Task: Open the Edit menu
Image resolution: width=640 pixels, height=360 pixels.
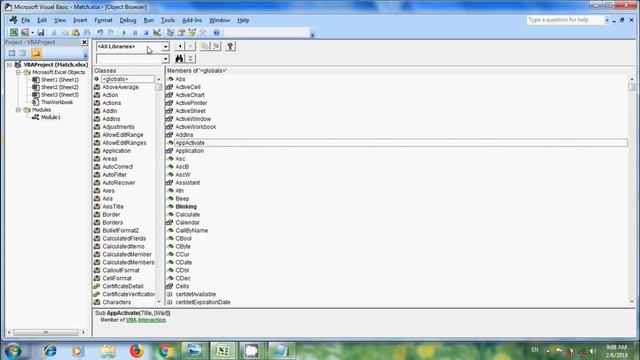Action: pos(42,20)
